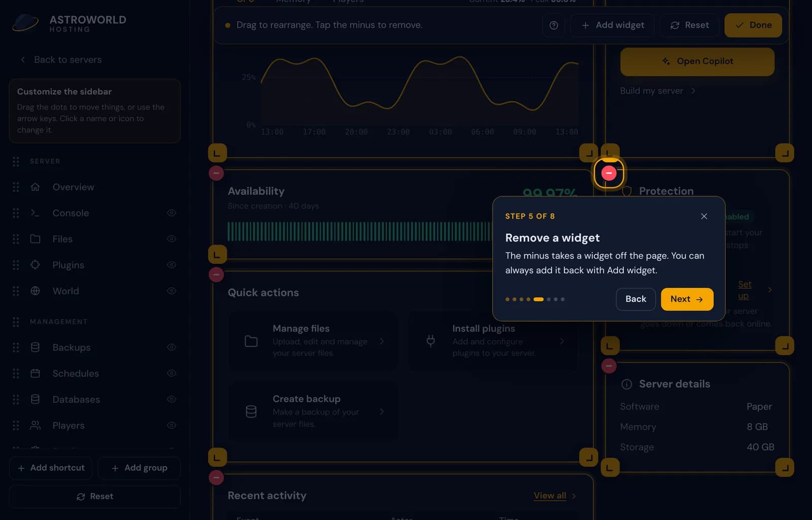Toggle visibility eye for Databases

[172, 399]
